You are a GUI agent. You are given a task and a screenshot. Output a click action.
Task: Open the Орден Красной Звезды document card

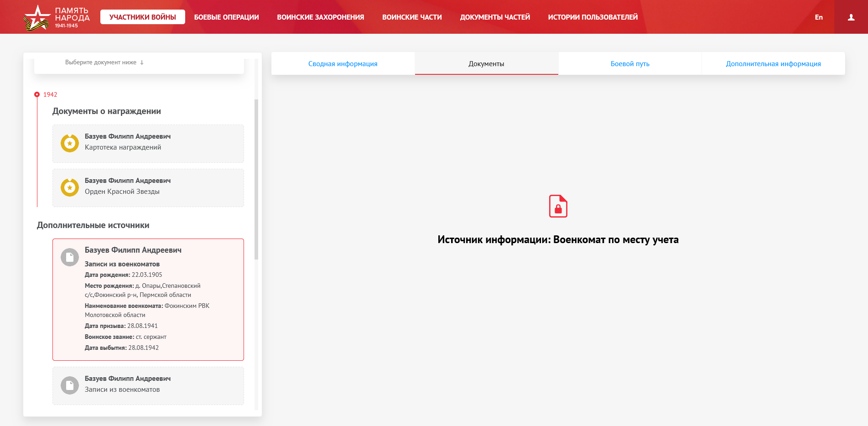pos(148,188)
